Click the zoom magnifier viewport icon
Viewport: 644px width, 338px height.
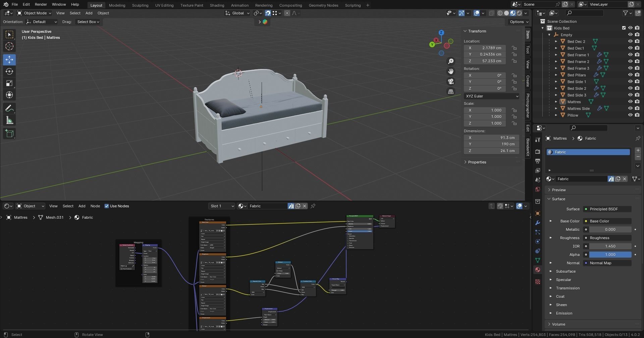451,61
